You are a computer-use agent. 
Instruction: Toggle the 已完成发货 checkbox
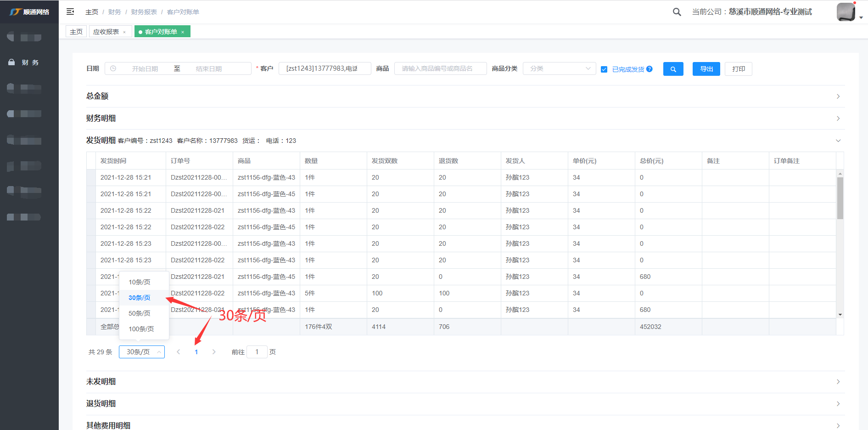[x=604, y=69]
